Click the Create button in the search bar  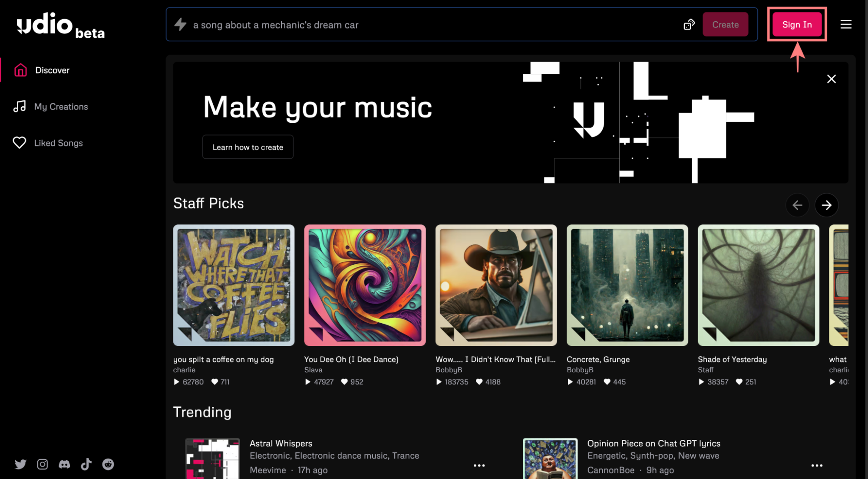click(725, 25)
